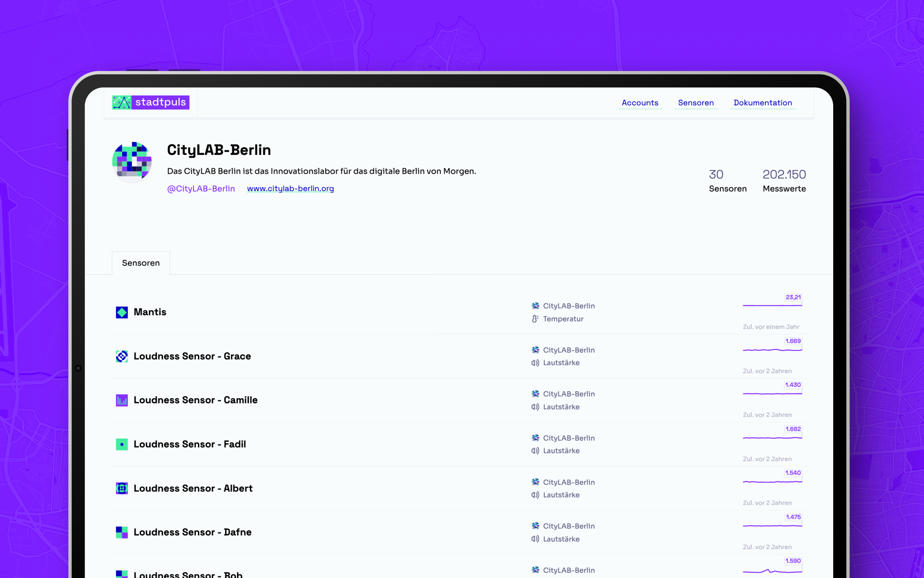The height and width of the screenshot is (578, 924).
Task: Click CityLAB-Berlin account icon in Grace row
Action: [x=535, y=350]
